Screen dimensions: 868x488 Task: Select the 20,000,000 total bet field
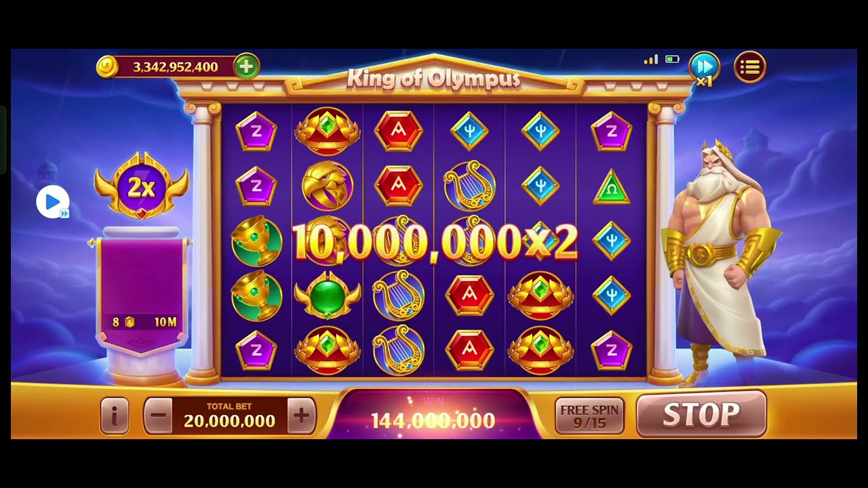click(x=230, y=415)
